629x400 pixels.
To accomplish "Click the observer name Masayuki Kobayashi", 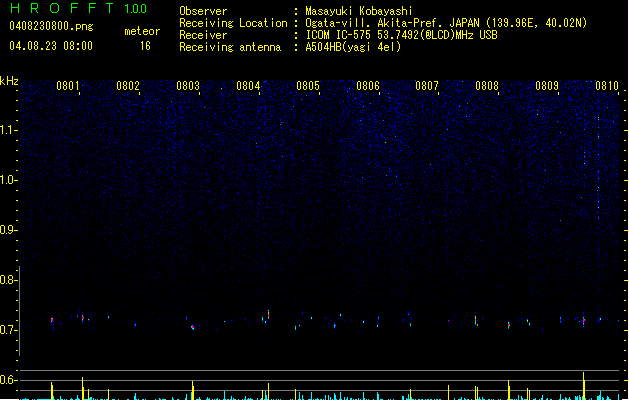I will tap(359, 11).
